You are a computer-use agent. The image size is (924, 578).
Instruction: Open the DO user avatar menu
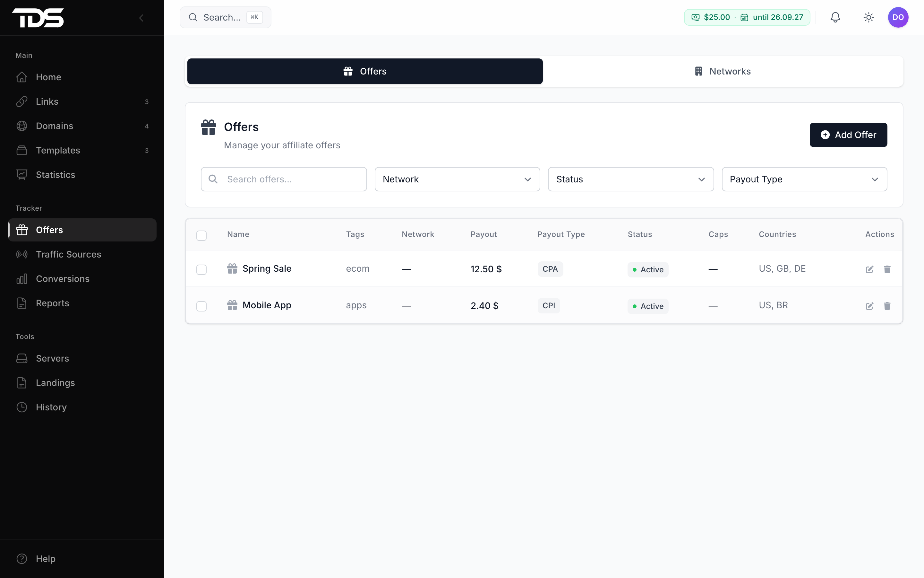pyautogui.click(x=898, y=17)
